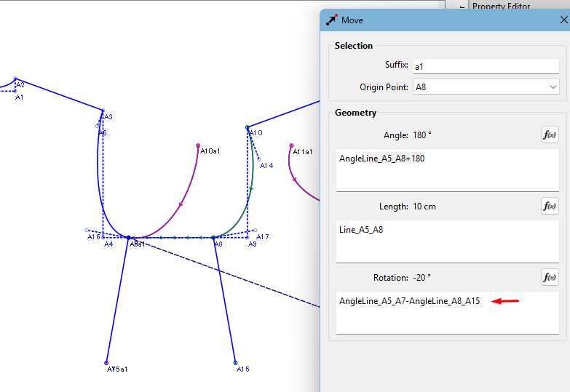Select point A10a1 on the canvas
Viewport: 570px width, 392px height.
point(198,145)
